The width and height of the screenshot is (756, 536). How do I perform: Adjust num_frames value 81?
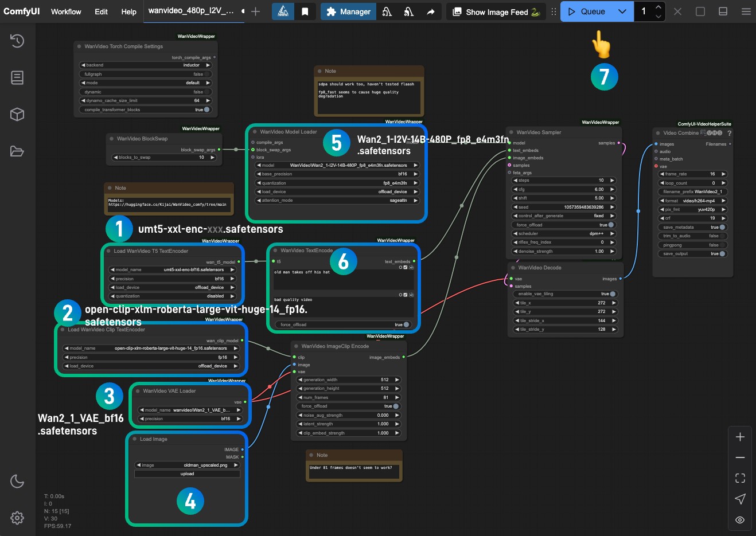click(x=349, y=397)
